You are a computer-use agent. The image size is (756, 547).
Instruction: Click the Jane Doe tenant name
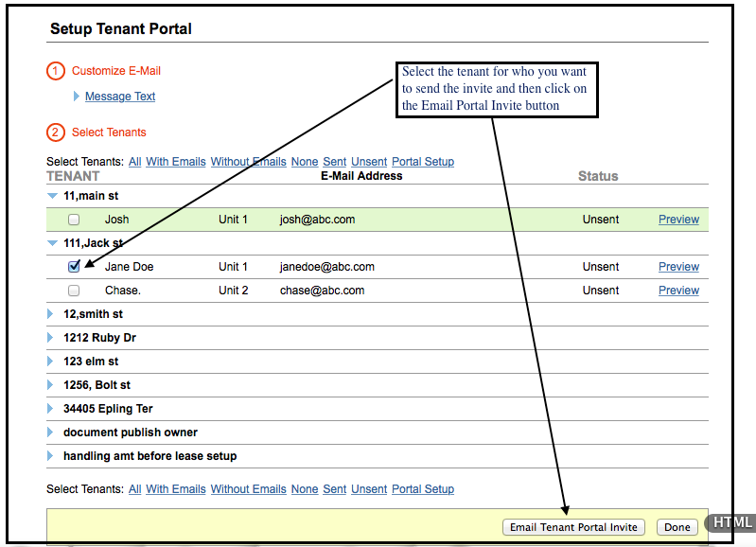[130, 267]
